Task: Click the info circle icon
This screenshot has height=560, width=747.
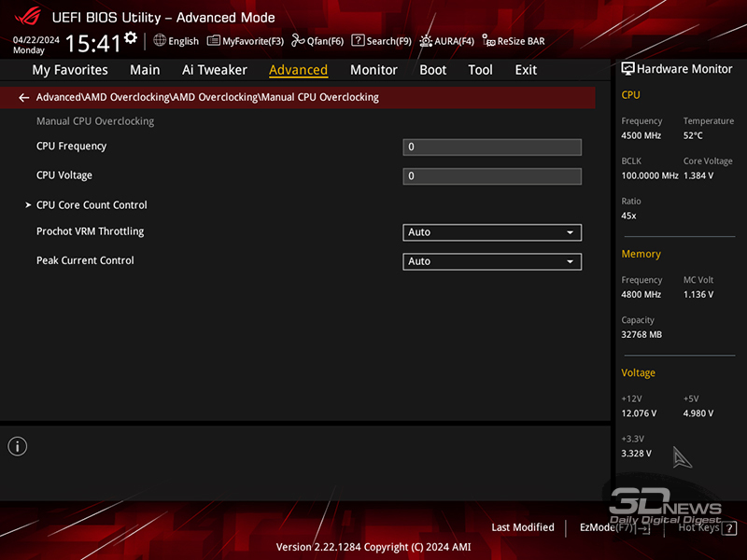Action: [18, 447]
